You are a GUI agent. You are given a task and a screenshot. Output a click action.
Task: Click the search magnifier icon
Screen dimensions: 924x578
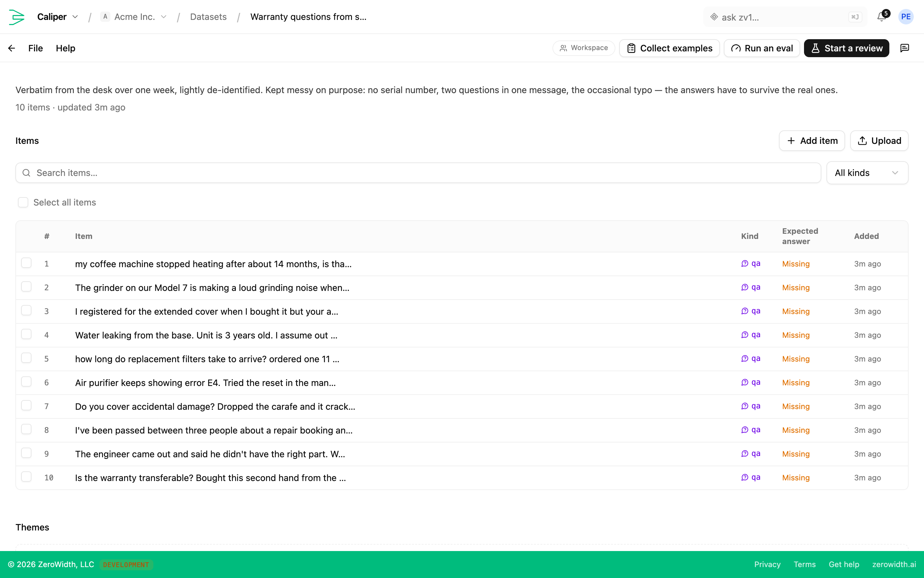(x=26, y=173)
